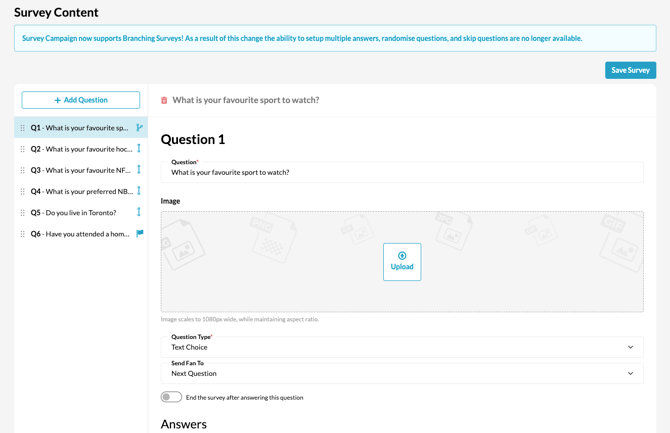Click the drag handle next to Q3

click(23, 170)
